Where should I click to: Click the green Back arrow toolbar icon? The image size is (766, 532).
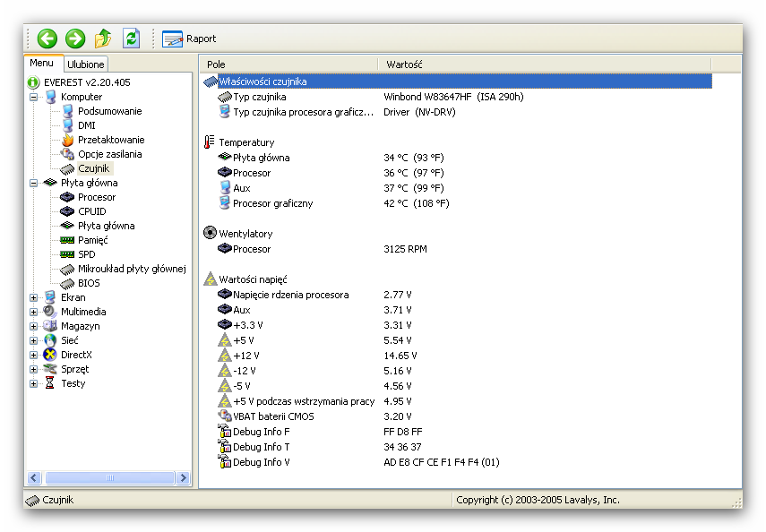pos(47,39)
